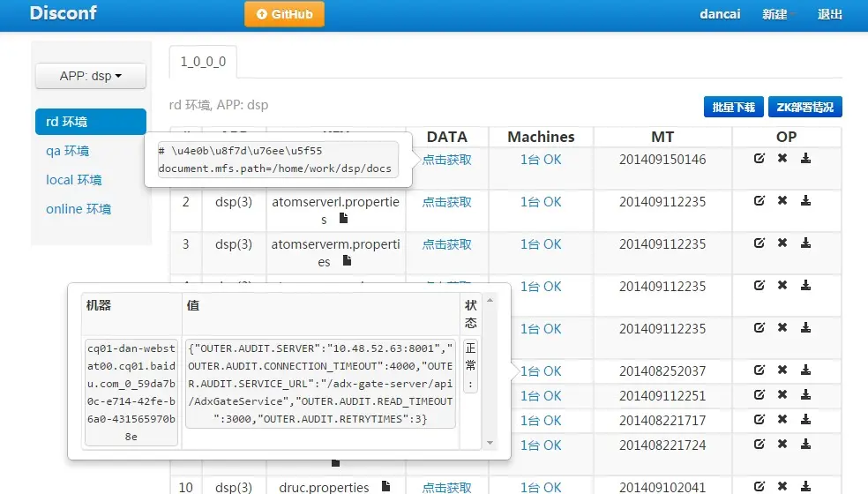The height and width of the screenshot is (494, 868).
Task: Click 点击获取 for atomserverl.properties
Action: (x=446, y=202)
